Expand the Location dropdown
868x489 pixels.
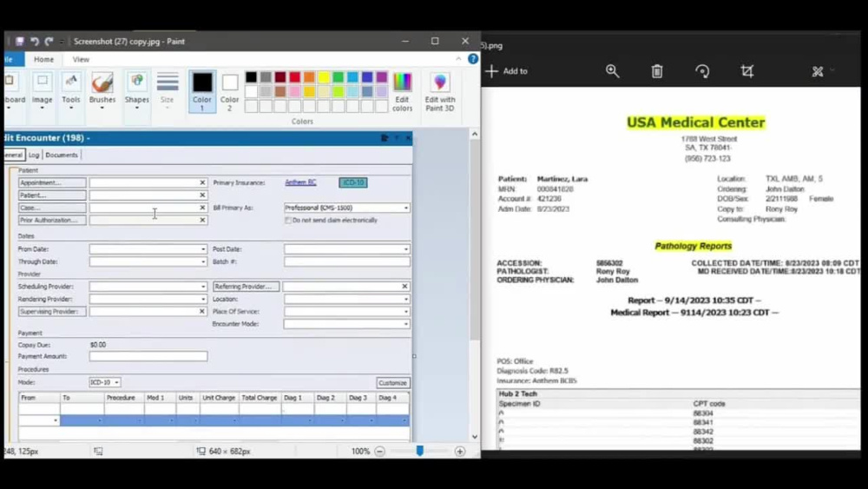click(x=405, y=299)
